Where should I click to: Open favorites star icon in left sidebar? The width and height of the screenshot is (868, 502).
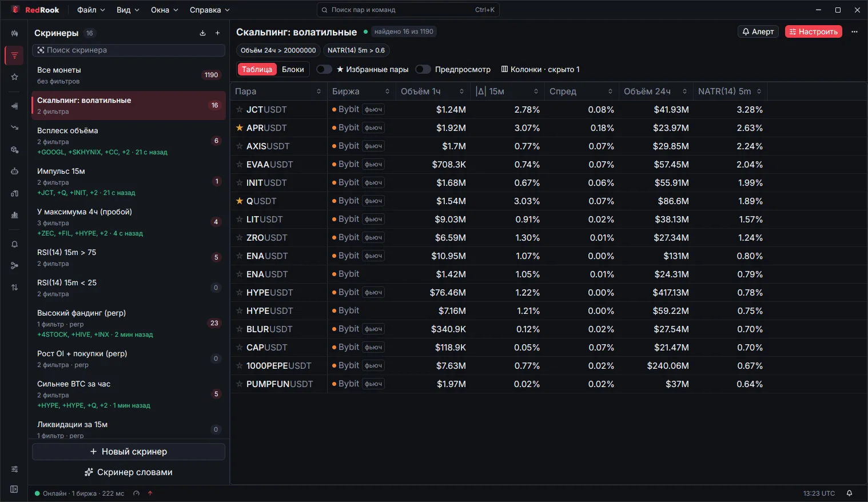click(x=14, y=77)
